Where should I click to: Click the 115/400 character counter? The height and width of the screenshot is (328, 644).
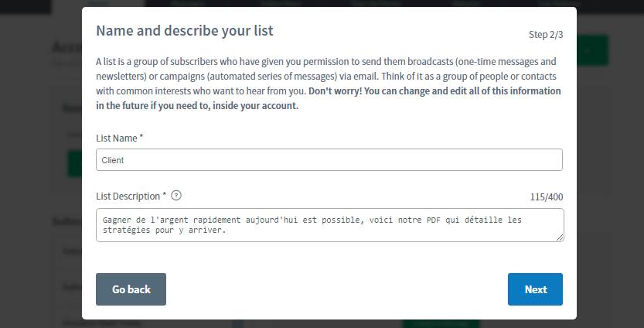(547, 197)
